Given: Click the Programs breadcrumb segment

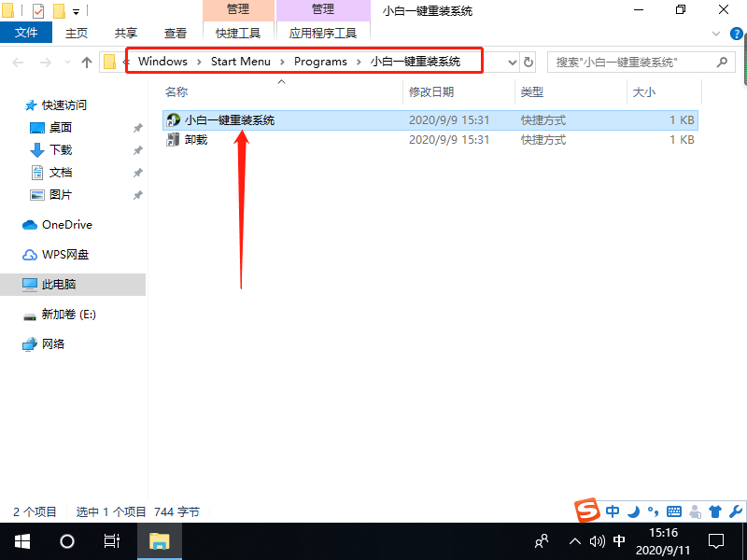Looking at the screenshot, I should coord(320,62).
